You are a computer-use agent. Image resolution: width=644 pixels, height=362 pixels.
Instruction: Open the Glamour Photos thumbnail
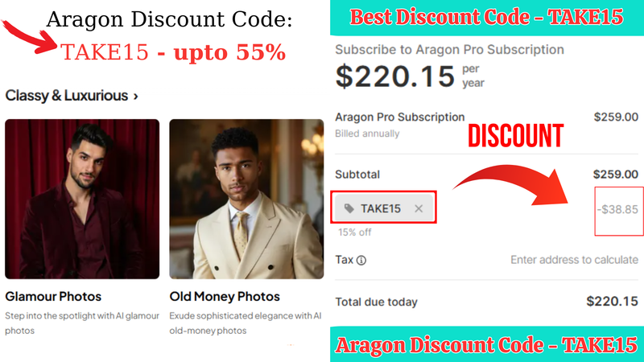coord(82,199)
